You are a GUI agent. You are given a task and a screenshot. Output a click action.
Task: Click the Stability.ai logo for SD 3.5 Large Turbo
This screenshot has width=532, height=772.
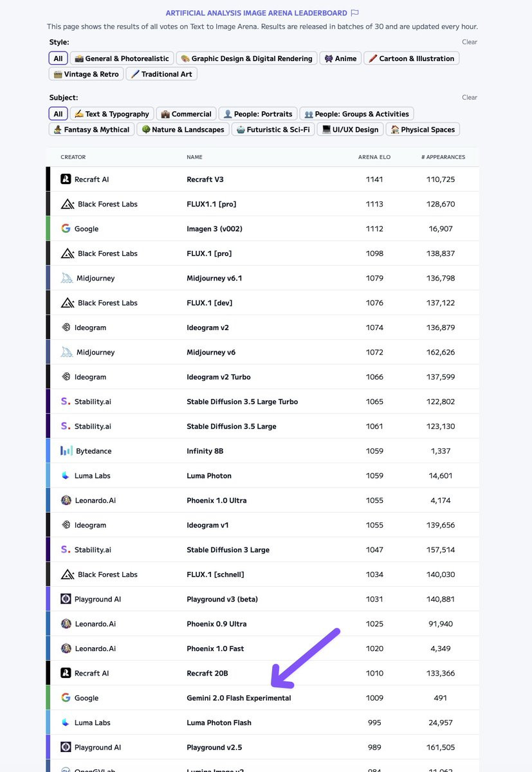tap(66, 401)
